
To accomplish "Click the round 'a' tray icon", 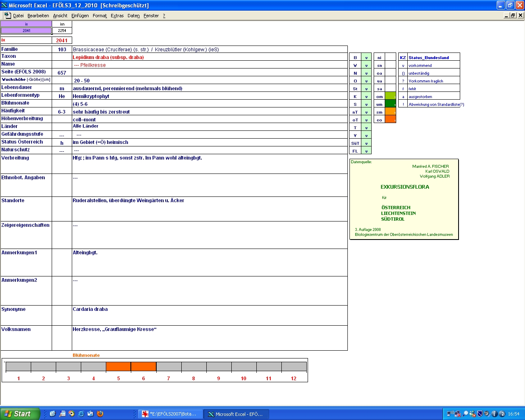I will pos(502,414).
